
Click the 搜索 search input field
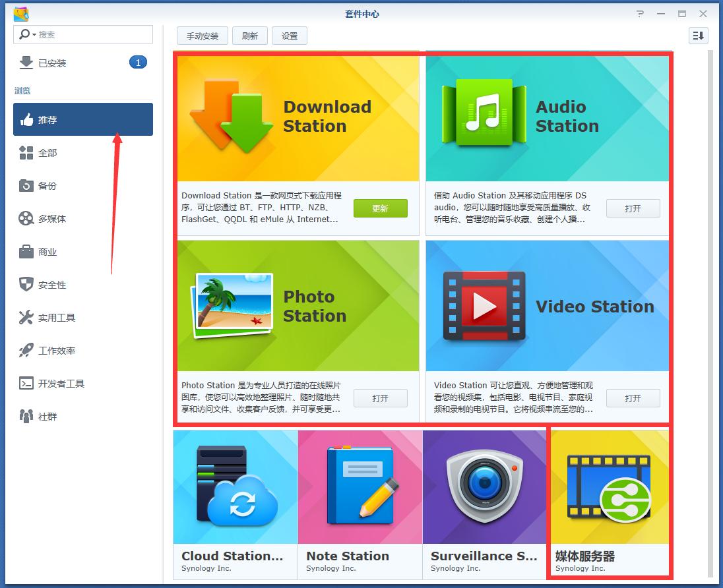(91, 34)
